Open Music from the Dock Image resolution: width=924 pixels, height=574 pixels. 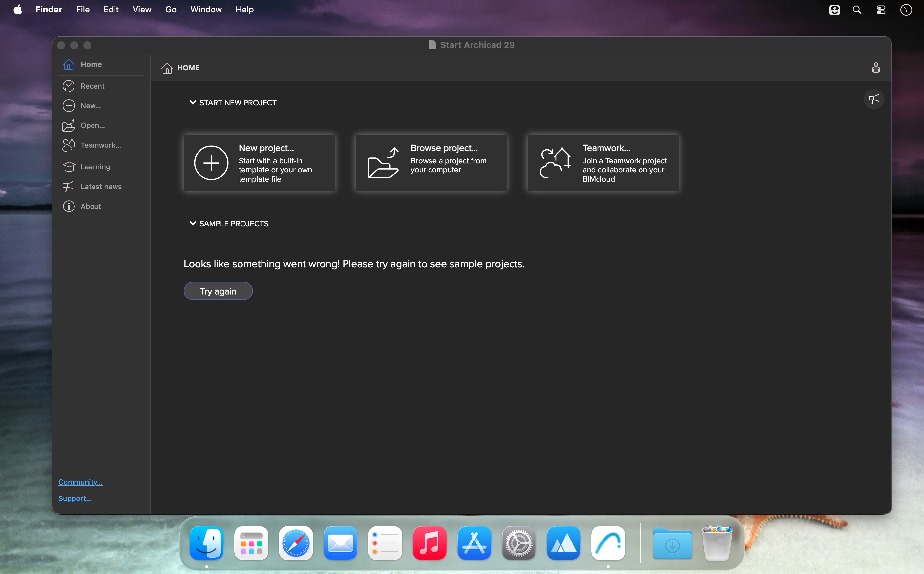(x=430, y=543)
